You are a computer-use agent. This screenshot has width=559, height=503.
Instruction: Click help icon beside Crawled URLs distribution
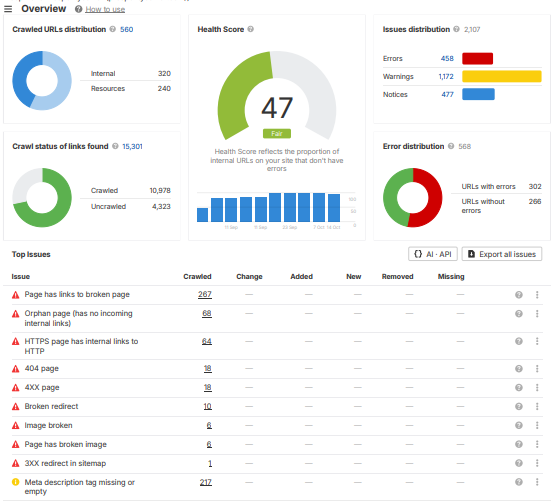coord(113,29)
